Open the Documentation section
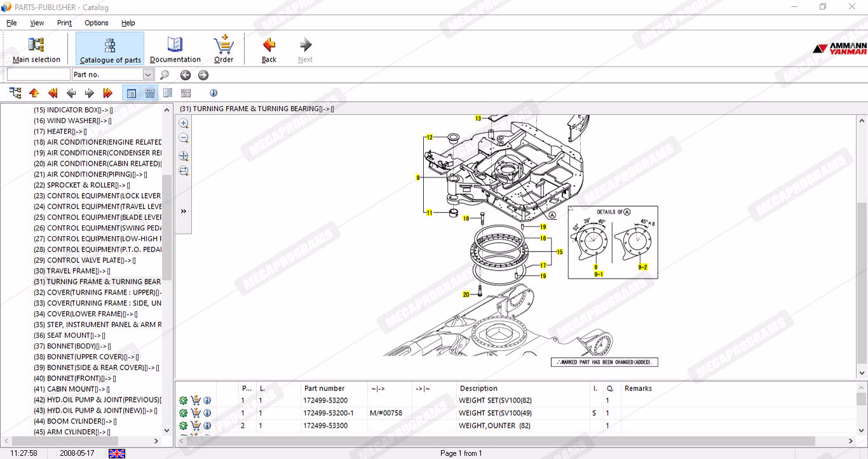Screen dimensions: 868x459 [175, 50]
